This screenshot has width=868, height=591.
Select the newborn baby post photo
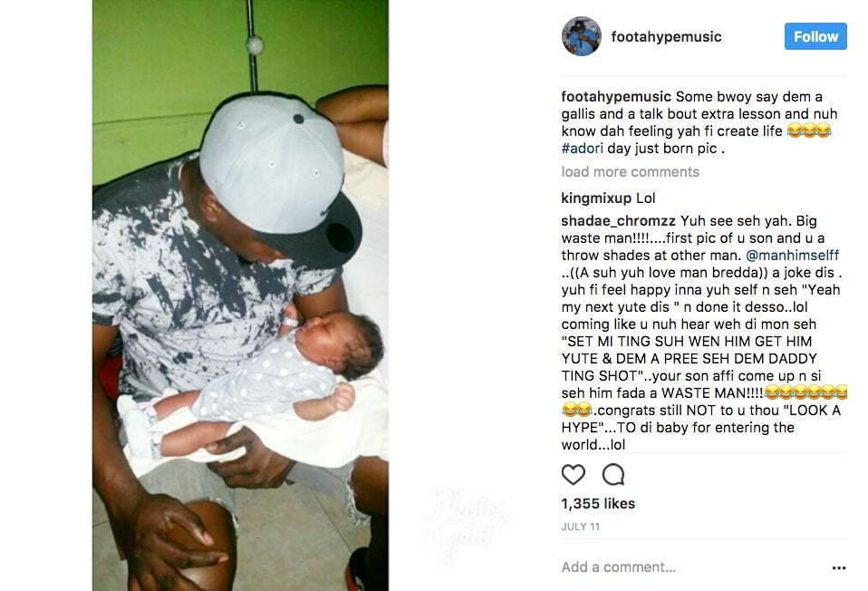(x=240, y=295)
